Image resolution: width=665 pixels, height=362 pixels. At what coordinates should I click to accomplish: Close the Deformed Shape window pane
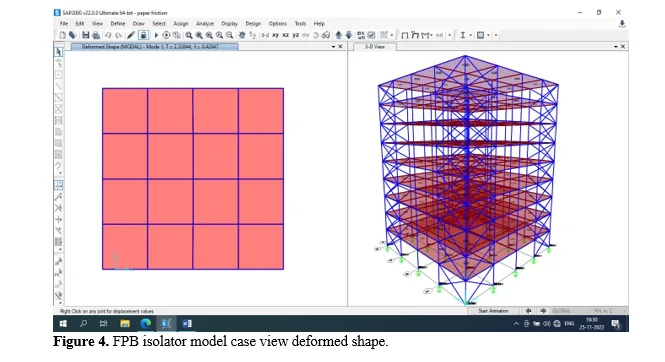pyautogui.click(x=340, y=47)
